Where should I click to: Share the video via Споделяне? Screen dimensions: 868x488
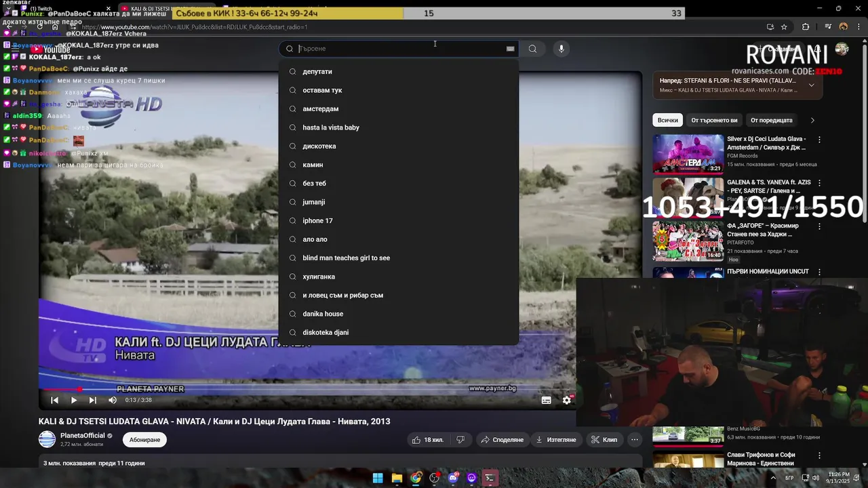point(502,440)
